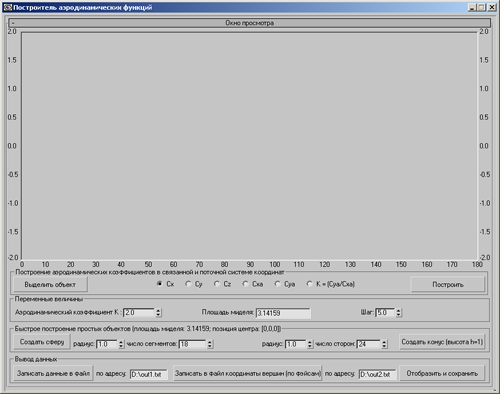Click the D:\out2.txt path field

click(x=377, y=374)
